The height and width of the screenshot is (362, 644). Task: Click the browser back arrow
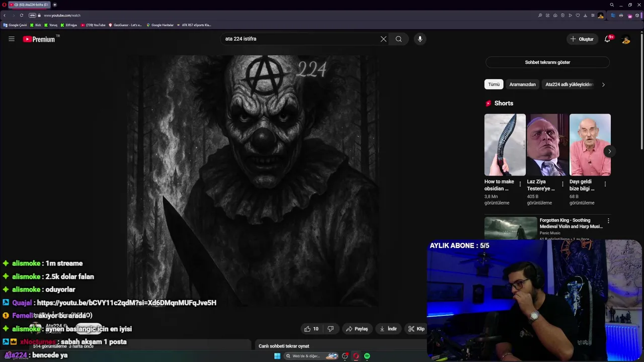5,16
